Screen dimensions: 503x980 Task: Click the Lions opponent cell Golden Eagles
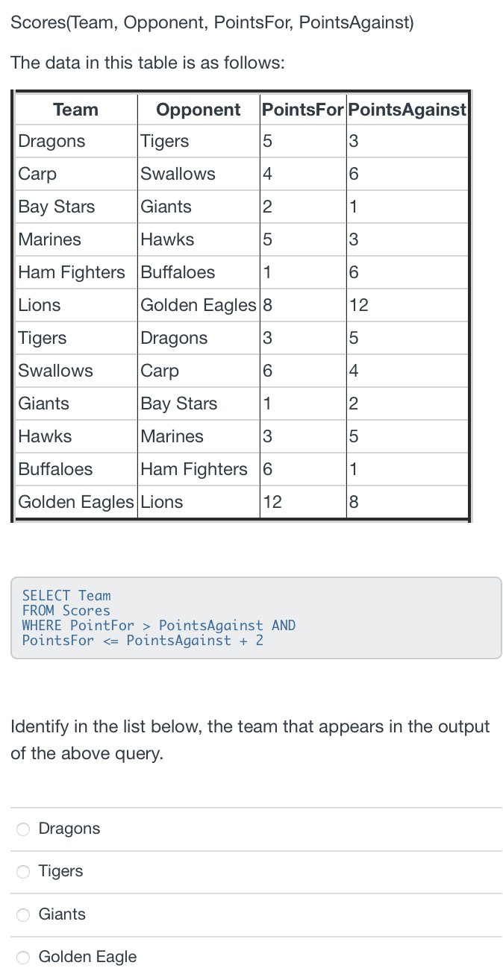point(198,305)
